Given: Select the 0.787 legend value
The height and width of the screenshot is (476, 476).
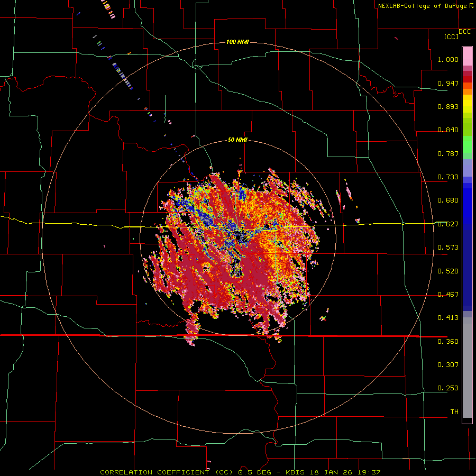Looking at the screenshot, I should pyautogui.click(x=448, y=153).
